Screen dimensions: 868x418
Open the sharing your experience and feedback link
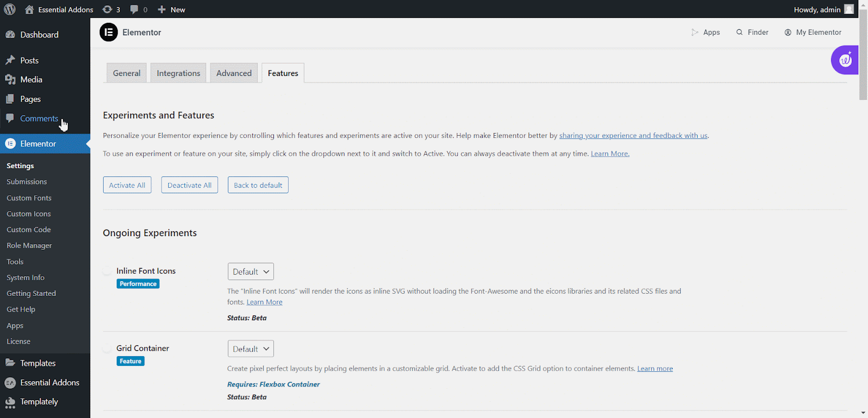click(x=633, y=136)
